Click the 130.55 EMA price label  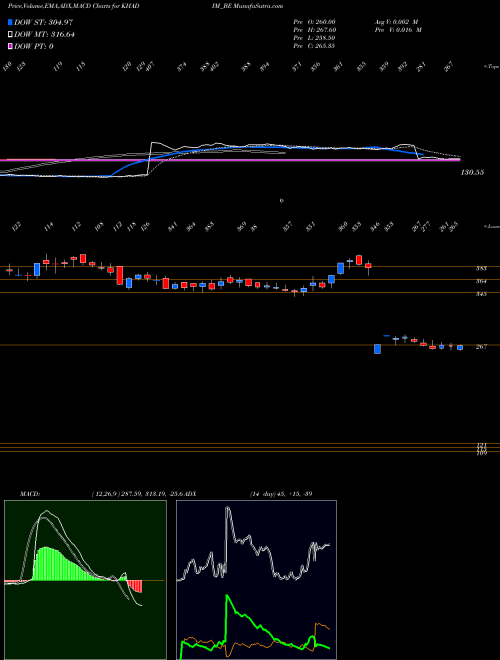pyautogui.click(x=472, y=172)
